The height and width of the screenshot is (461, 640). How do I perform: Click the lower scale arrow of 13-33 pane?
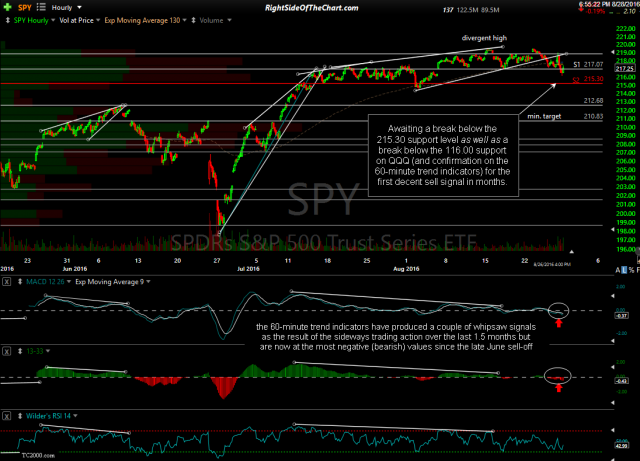612,403
